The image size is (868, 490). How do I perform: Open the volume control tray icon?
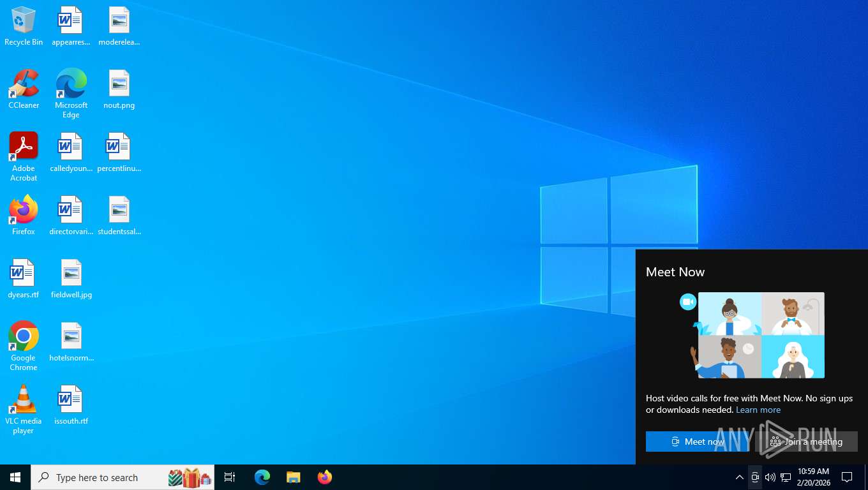coord(770,477)
